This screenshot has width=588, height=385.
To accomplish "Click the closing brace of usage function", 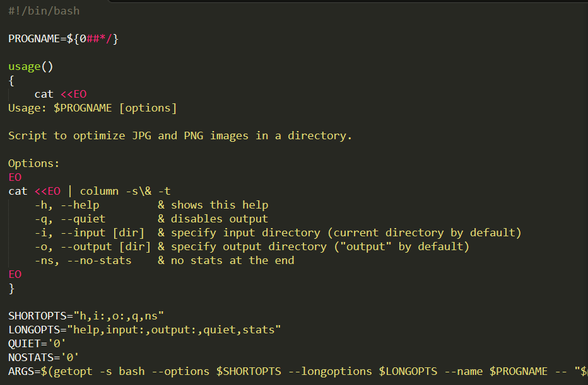I will pyautogui.click(x=11, y=288).
